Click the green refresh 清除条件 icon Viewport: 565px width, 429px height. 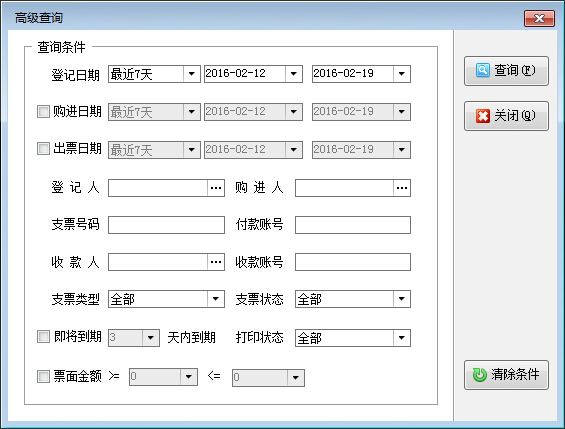point(480,375)
